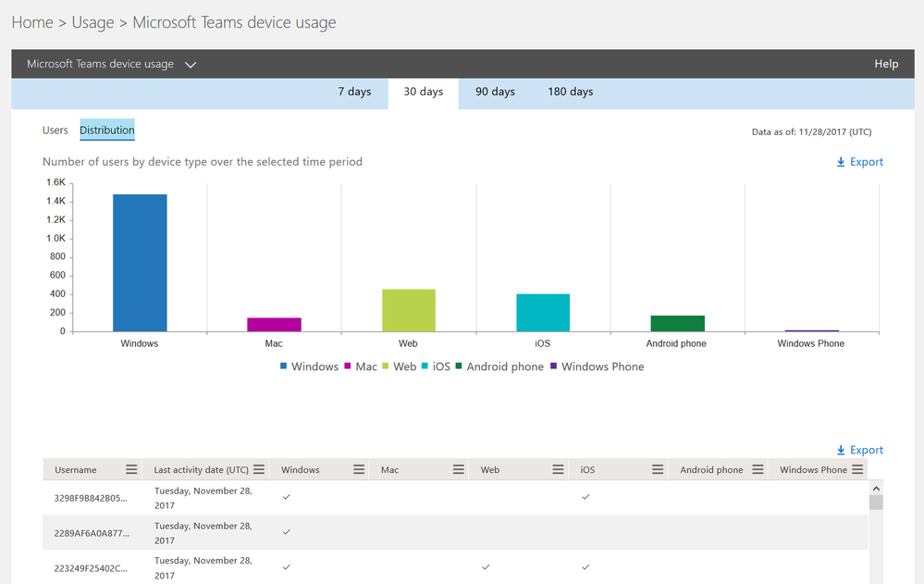Toggle the Windows legend swatch
The image size is (924, 584).
coord(283,367)
